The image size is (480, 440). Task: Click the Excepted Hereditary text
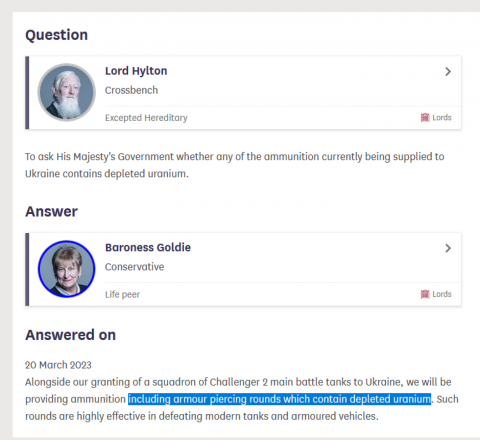[x=146, y=118]
